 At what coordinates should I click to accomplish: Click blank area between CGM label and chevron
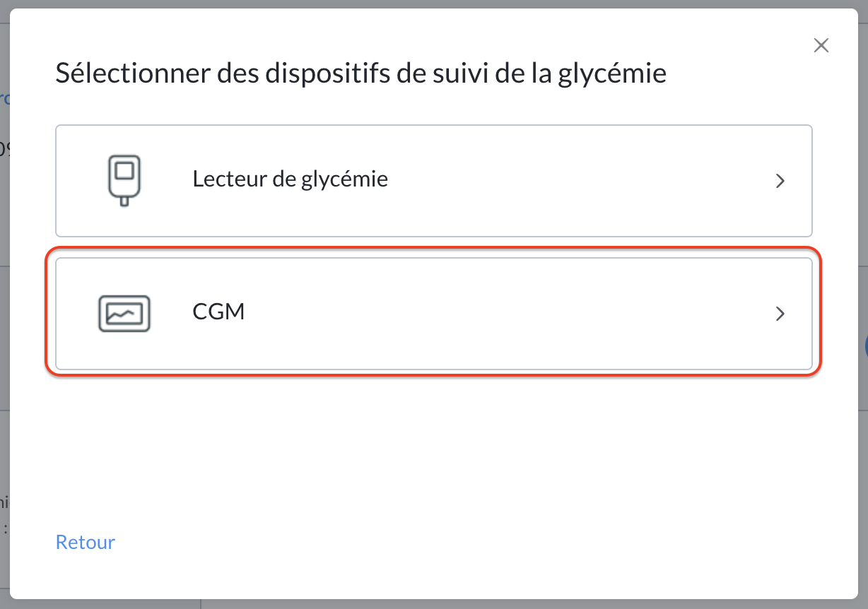(x=509, y=314)
